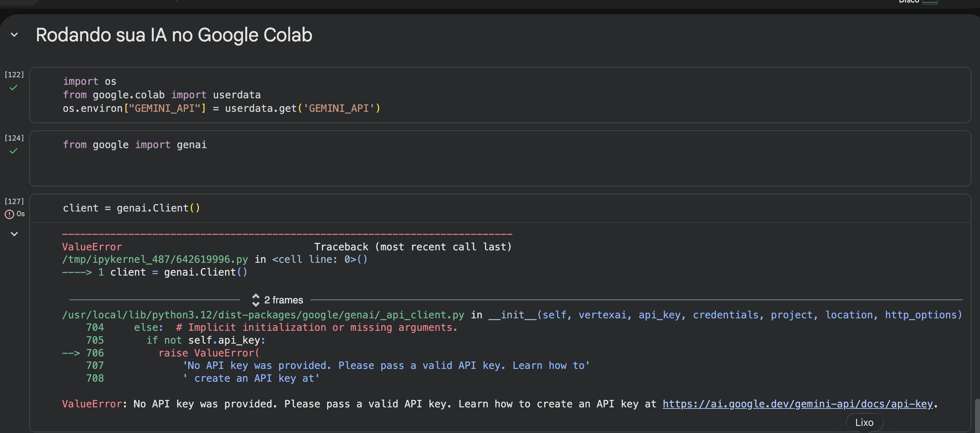Viewport: 980px width, 433px height.
Task: Click the [127] execution count label
Action: pos(14,201)
